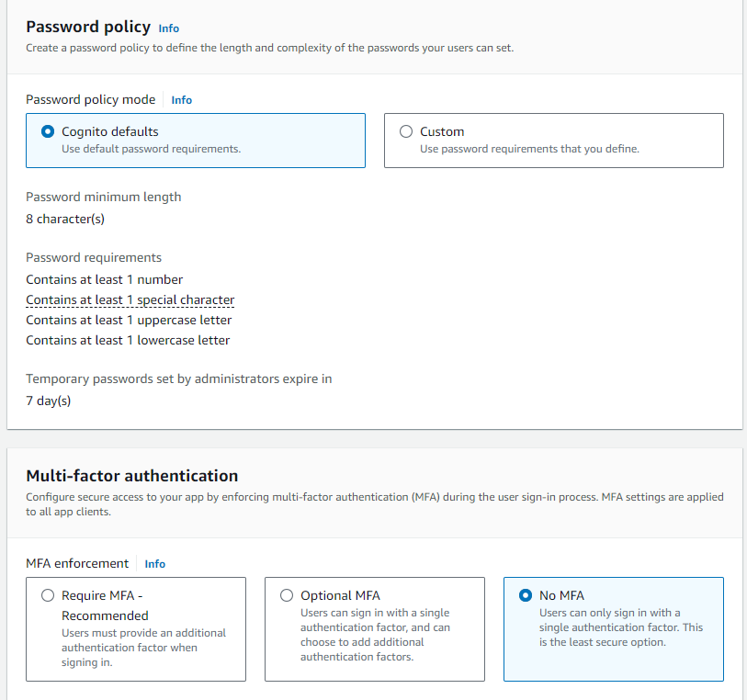Click the Optional MFA option card
Screen dimensions: 747x700
[x=374, y=629]
